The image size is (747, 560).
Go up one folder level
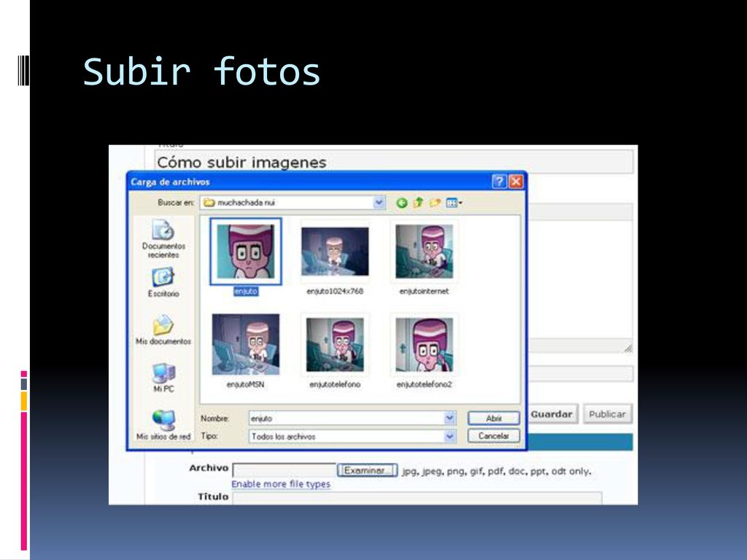418,203
